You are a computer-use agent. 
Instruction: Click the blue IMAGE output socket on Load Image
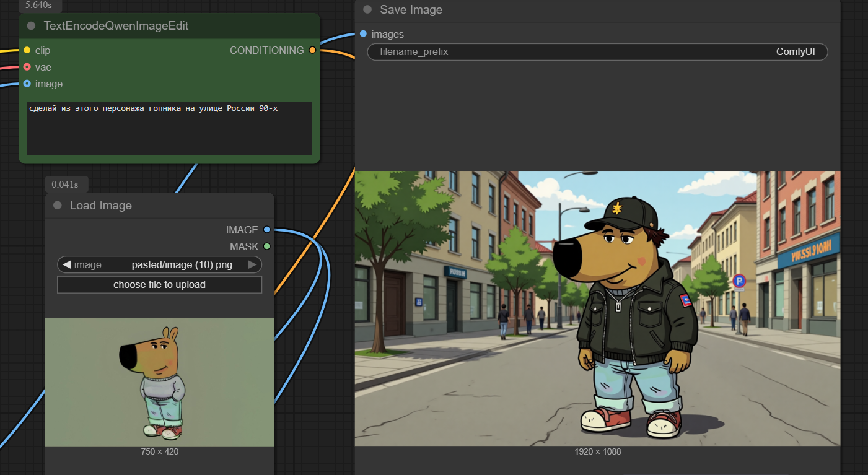pyautogui.click(x=267, y=230)
